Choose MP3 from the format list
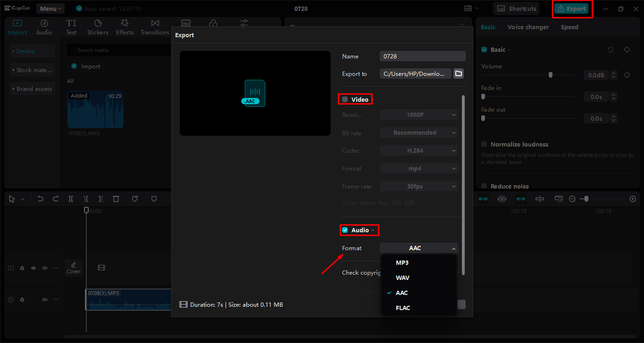644x343 pixels. [419, 263]
